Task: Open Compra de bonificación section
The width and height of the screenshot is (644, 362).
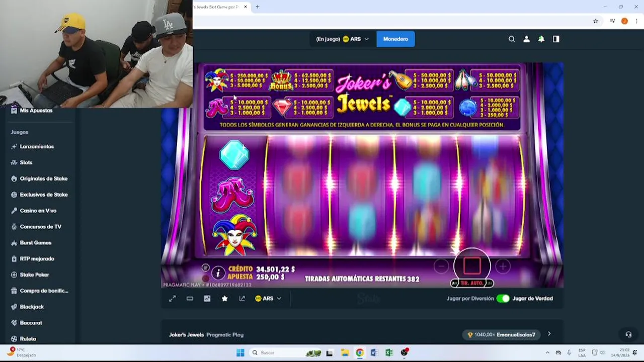Action: point(44,291)
